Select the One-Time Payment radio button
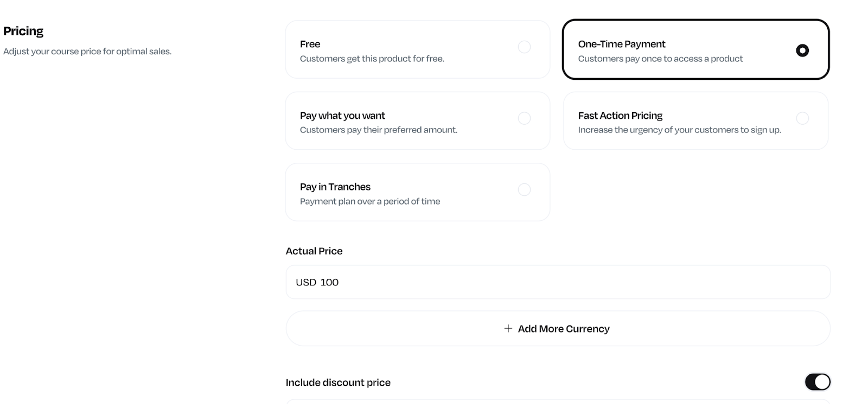The width and height of the screenshot is (868, 415). pos(802,50)
